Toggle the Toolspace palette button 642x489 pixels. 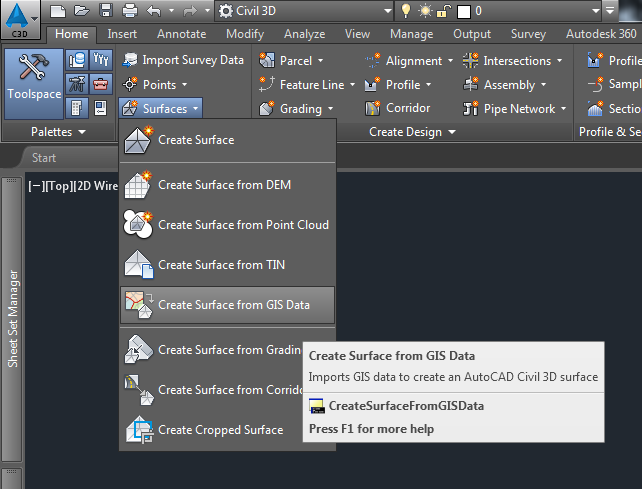pyautogui.click(x=34, y=84)
